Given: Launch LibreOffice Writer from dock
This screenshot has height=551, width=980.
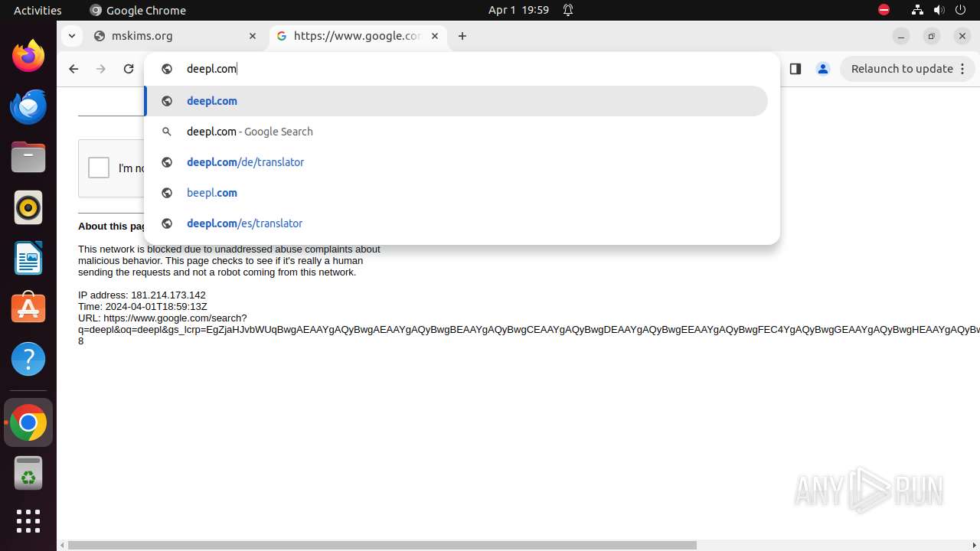Looking at the screenshot, I should (x=28, y=258).
